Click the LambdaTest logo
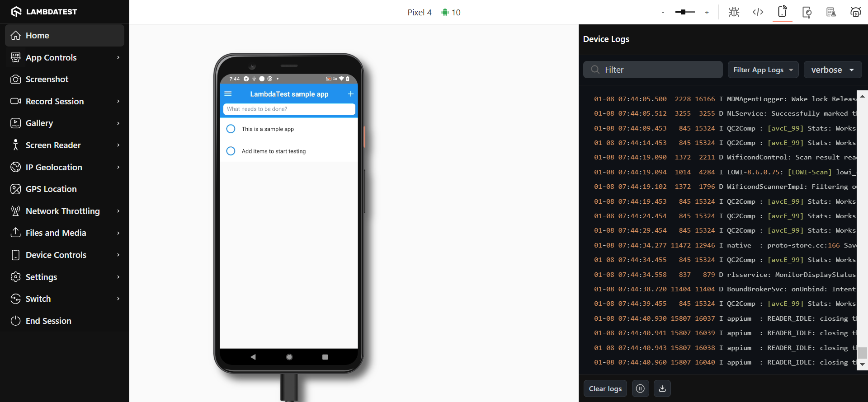The width and height of the screenshot is (868, 402). (44, 12)
